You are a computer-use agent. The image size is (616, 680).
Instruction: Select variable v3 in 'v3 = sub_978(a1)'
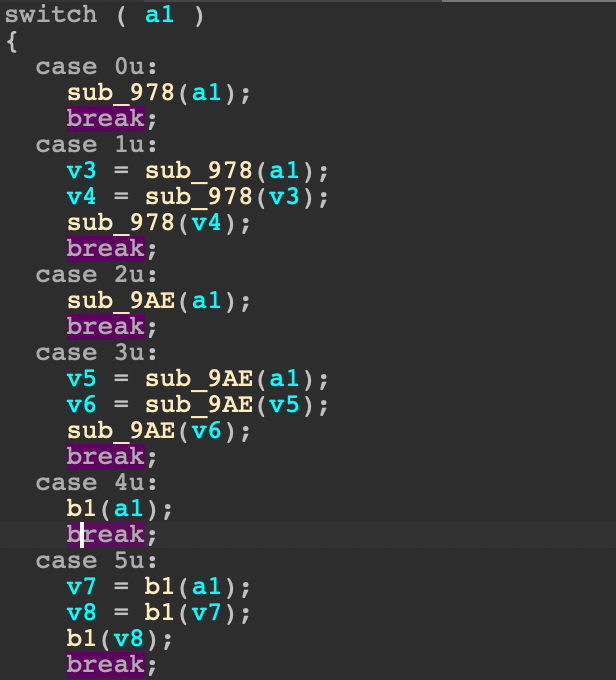(x=82, y=171)
